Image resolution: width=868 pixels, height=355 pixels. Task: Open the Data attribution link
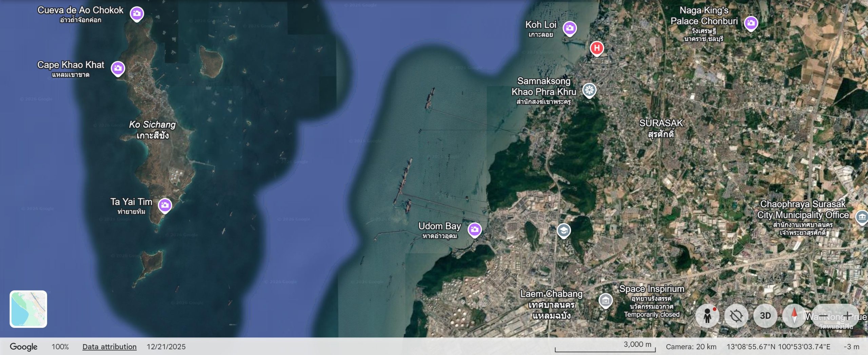tap(109, 347)
